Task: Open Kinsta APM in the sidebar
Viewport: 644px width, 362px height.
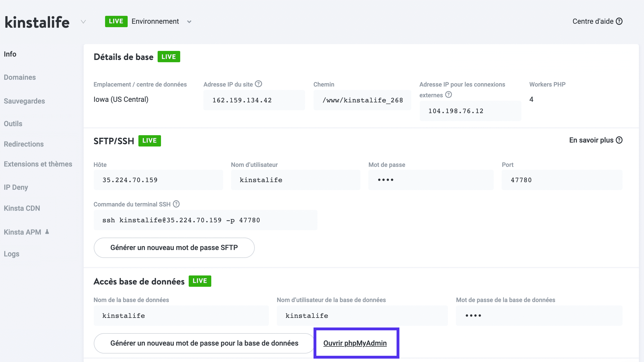Action: pos(22,232)
